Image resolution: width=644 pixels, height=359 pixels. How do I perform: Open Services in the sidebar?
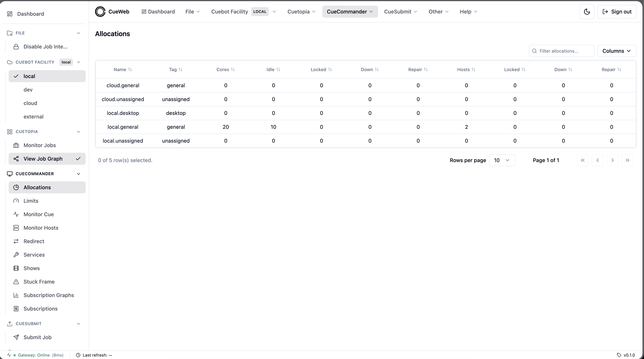click(x=47, y=255)
